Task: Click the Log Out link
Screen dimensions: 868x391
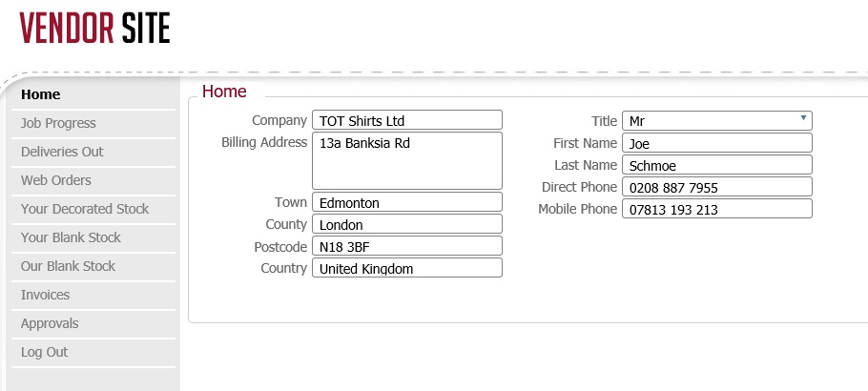Action: coord(44,352)
